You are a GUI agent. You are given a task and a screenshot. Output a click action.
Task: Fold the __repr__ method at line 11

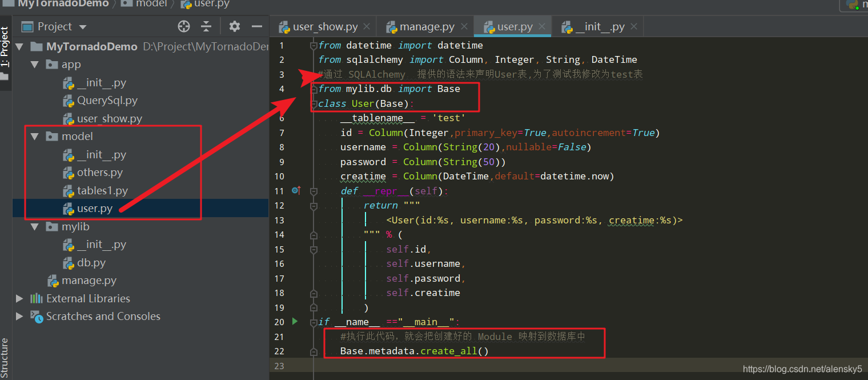[314, 191]
